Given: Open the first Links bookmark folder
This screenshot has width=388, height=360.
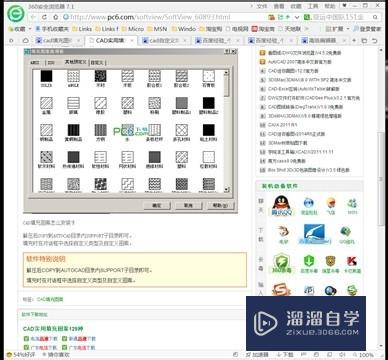Looking at the screenshot, I should (82, 29).
